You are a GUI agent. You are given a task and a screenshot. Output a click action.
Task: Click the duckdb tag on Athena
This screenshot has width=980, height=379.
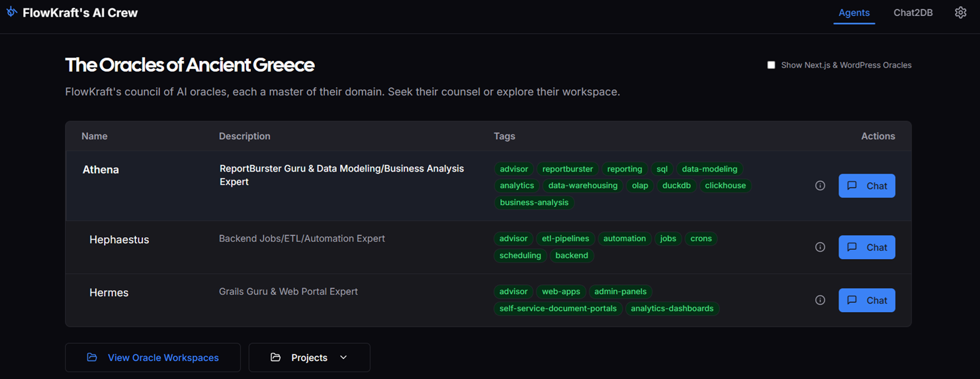coord(676,186)
